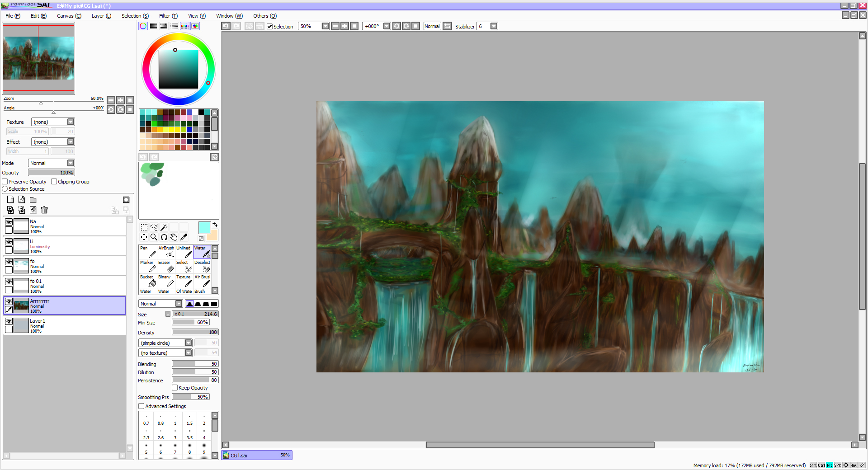The height and width of the screenshot is (470, 868).
Task: Open the Texture dropdown in layer panel
Action: tap(71, 122)
